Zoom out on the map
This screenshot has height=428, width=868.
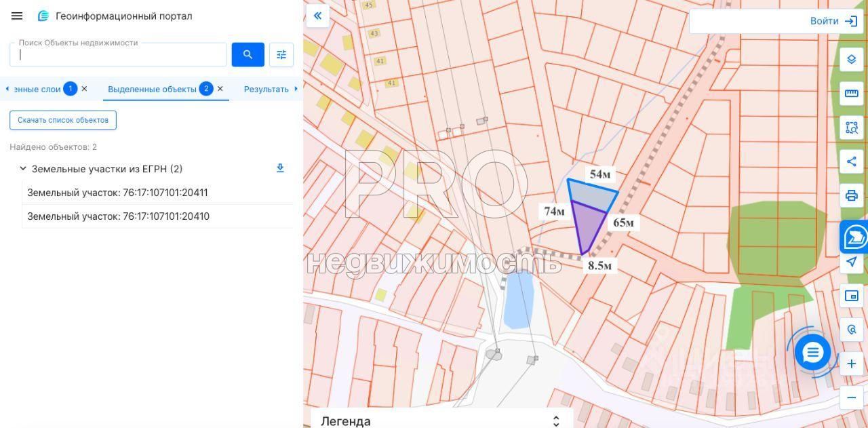(x=852, y=397)
